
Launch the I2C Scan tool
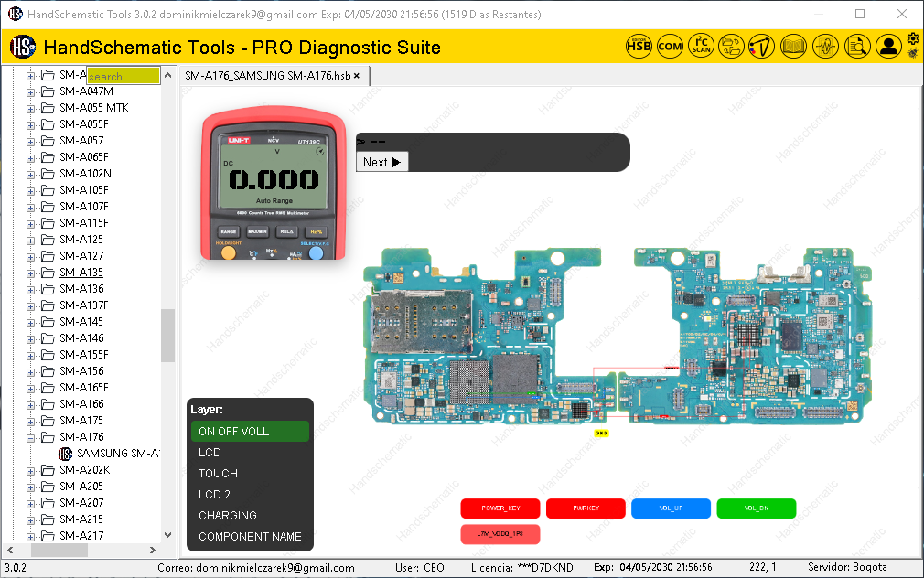[x=702, y=46]
